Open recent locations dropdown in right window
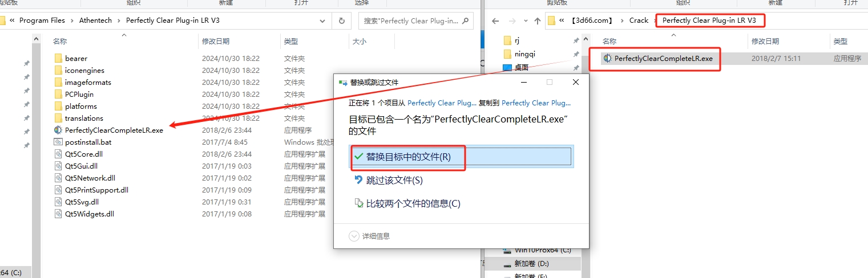The image size is (868, 278). pyautogui.click(x=525, y=21)
